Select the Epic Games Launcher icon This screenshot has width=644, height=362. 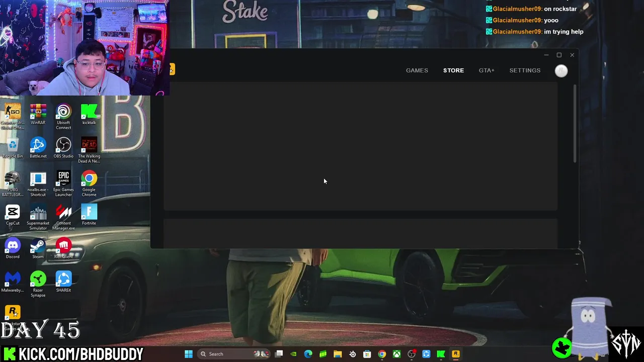tap(63, 184)
